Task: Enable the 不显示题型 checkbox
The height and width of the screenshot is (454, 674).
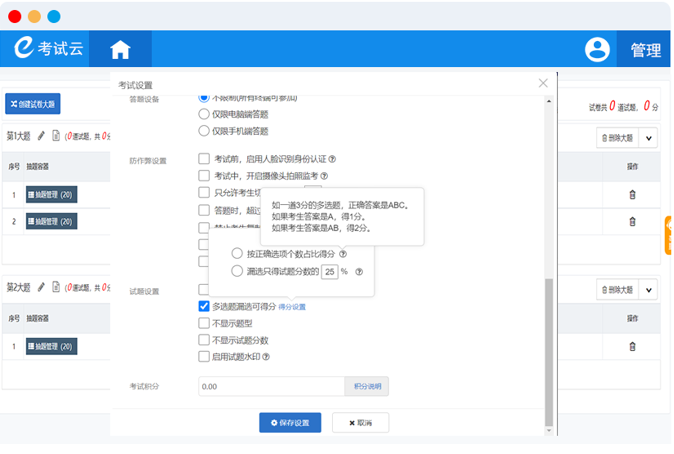Action: (204, 323)
